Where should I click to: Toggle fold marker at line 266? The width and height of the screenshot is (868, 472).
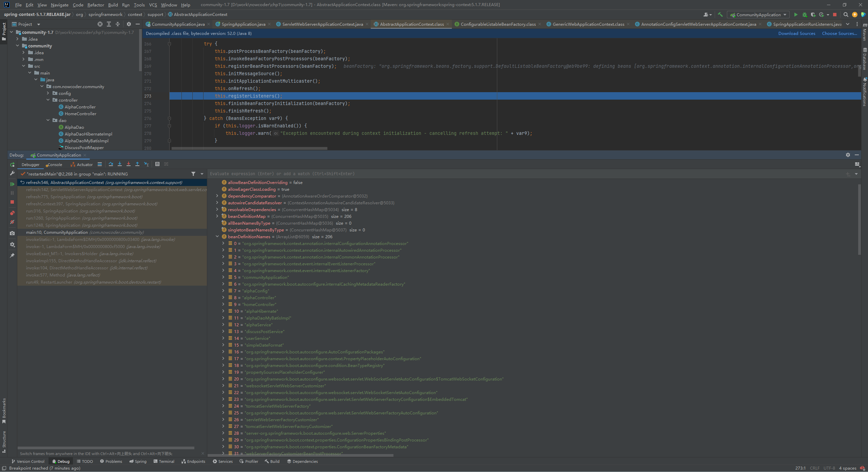(x=169, y=44)
